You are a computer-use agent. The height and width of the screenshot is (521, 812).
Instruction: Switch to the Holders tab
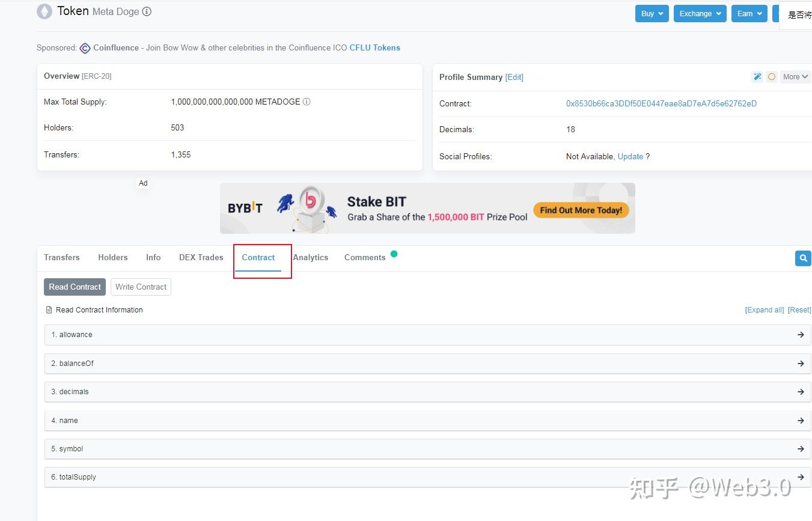113,257
